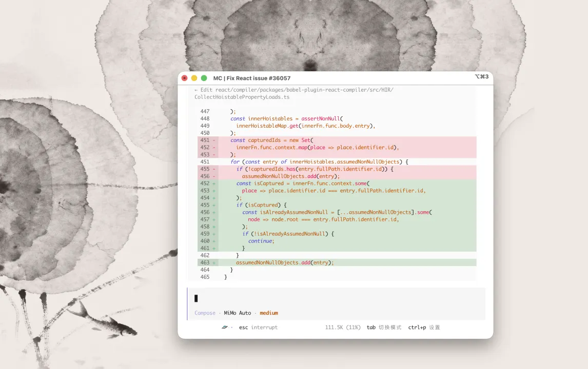Click line number 465
This screenshot has width=588, height=369.
click(x=205, y=277)
